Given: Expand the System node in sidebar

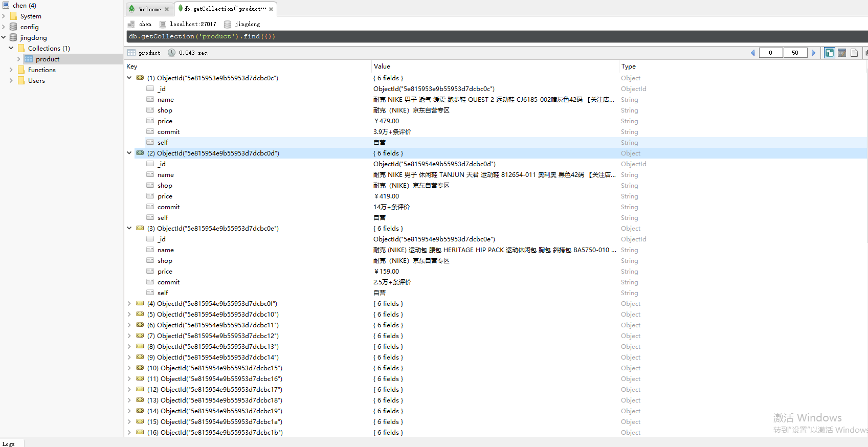Looking at the screenshot, I should 4,16.
